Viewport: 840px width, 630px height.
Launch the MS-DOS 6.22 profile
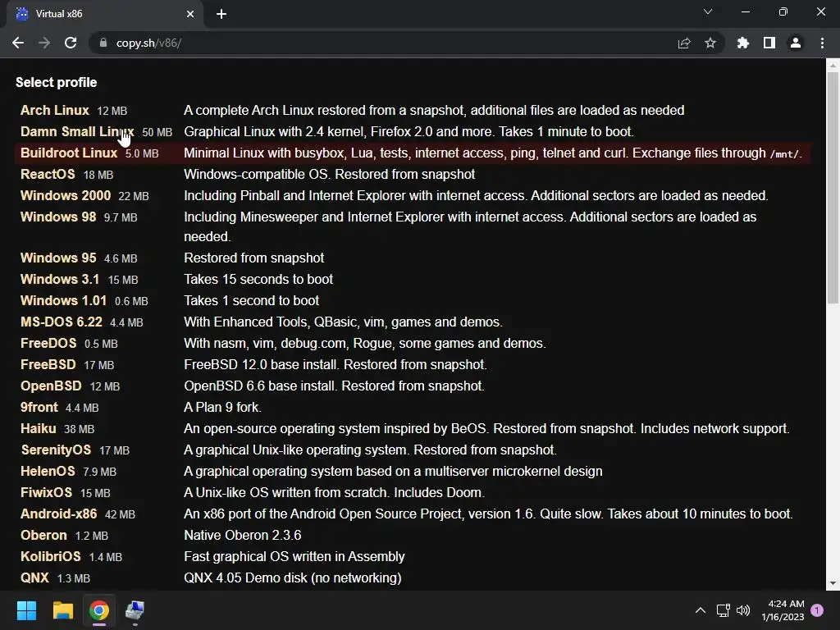tap(61, 322)
